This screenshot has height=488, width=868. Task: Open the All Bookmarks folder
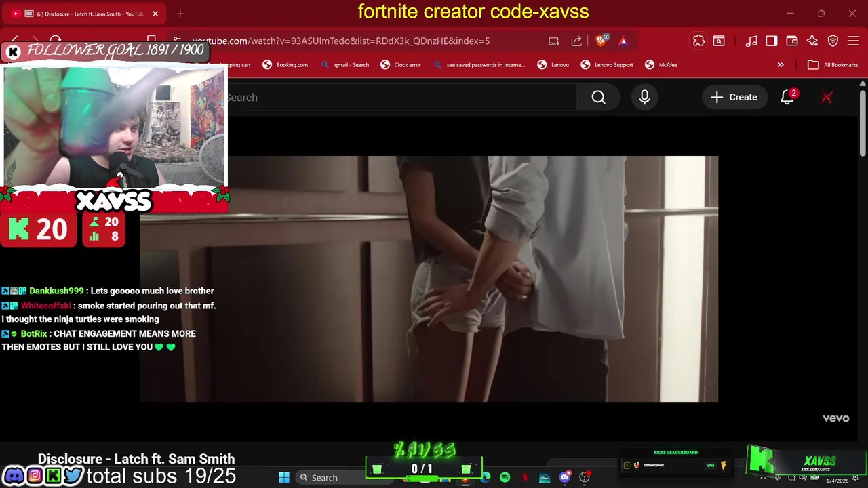(833, 65)
